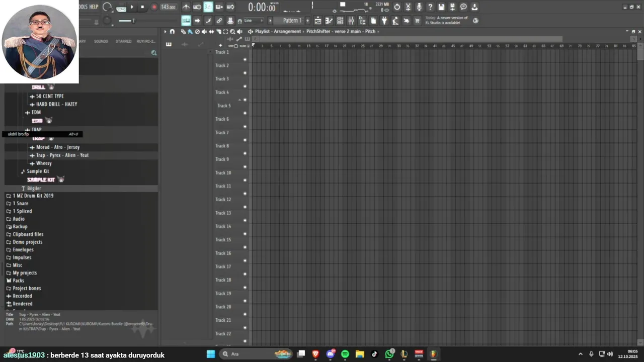Viewport: 644px width, 362px height.
Task: Open the Line snap dropdown
Action: (254, 21)
